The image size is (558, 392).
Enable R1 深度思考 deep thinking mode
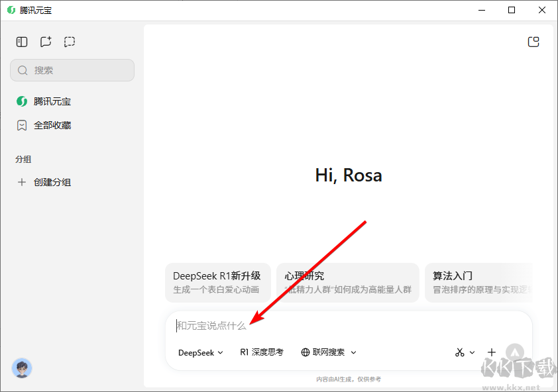pos(261,352)
